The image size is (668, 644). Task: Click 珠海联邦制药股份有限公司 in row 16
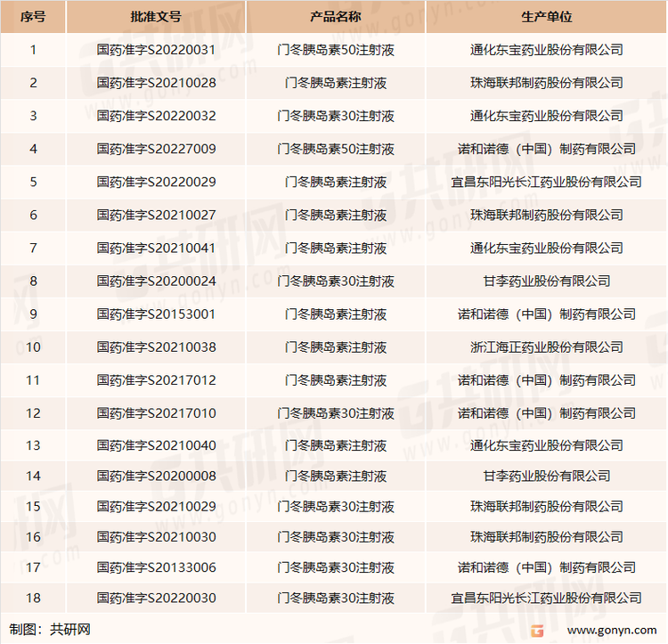point(547,537)
